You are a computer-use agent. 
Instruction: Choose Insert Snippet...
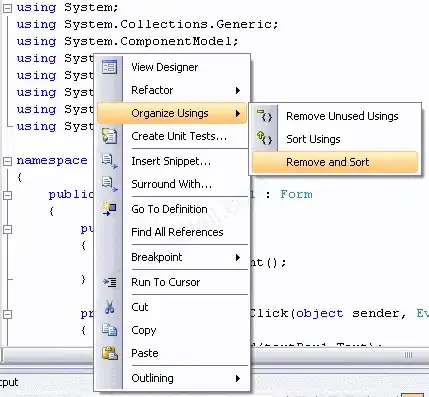[x=172, y=161]
